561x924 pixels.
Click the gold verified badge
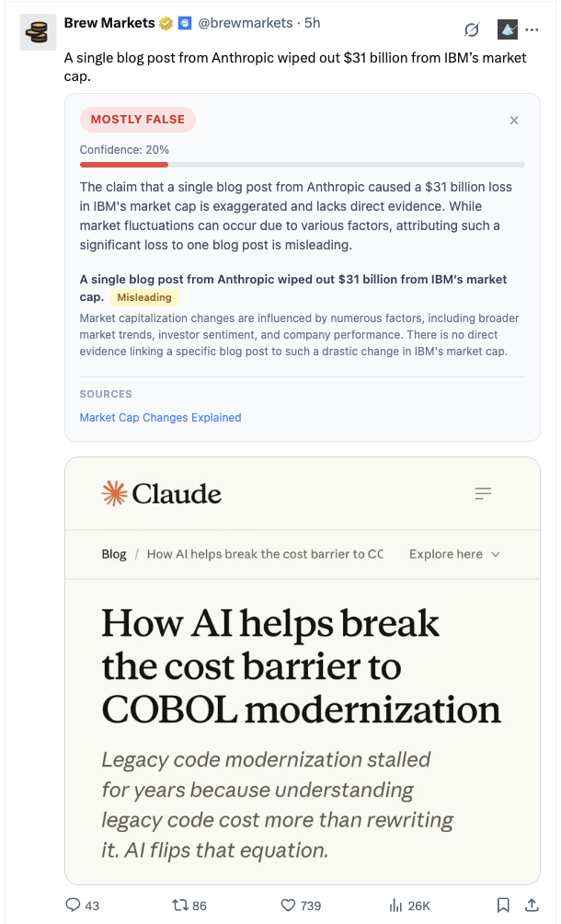click(165, 22)
